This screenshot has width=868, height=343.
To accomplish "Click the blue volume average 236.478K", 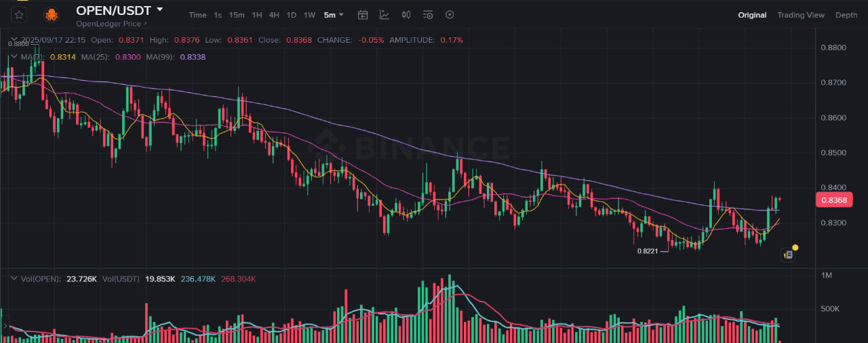I will click(198, 279).
